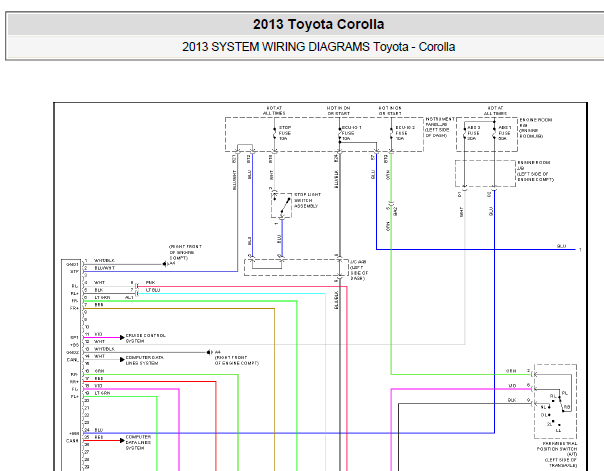Click the ECU-IG 1 FUSE label
This screenshot has height=471, width=604.
351,133
